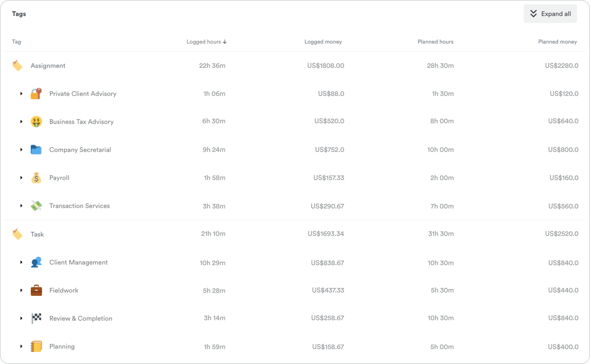590x364 pixels.
Task: Click the Assignment tag icon
Action: (17, 66)
